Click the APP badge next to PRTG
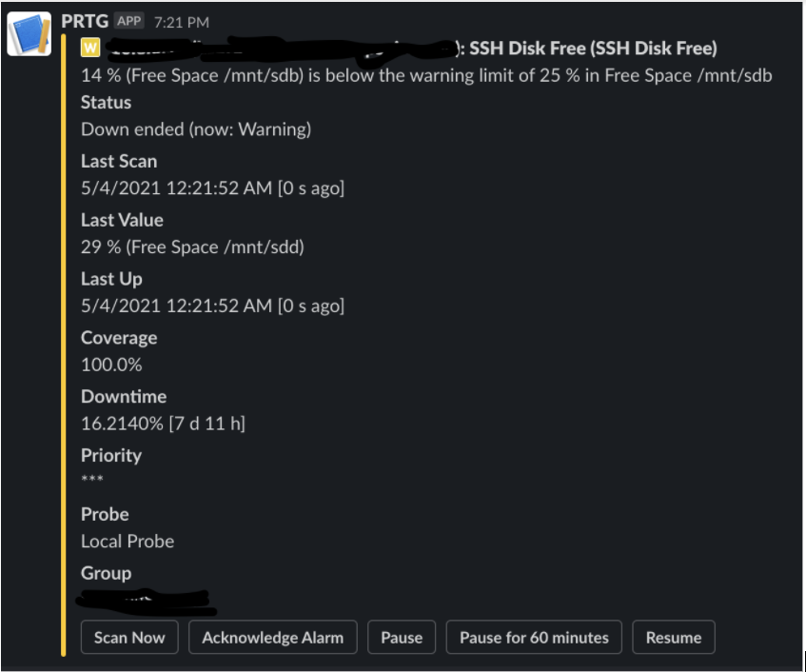806x672 pixels. tap(128, 21)
